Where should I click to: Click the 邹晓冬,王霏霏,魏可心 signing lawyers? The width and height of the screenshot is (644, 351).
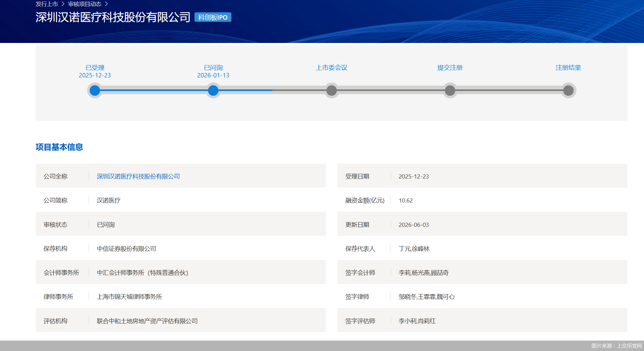(x=426, y=297)
